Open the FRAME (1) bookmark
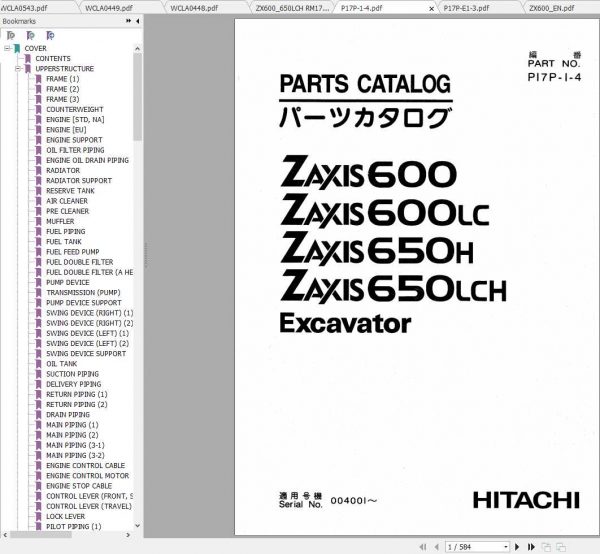The height and width of the screenshot is (554, 600). tap(63, 79)
